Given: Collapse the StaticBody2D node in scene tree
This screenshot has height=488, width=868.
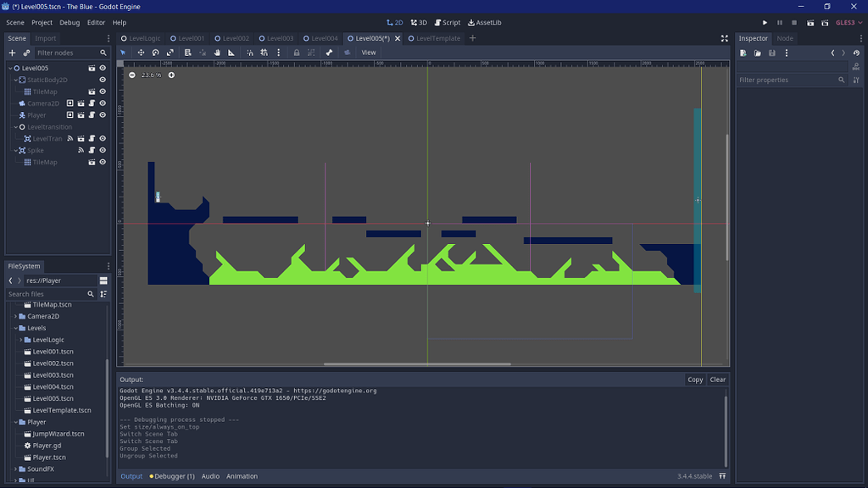Looking at the screenshot, I should point(15,80).
